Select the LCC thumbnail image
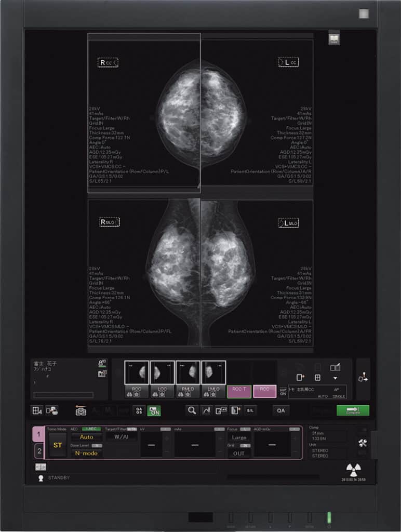 pyautogui.click(x=162, y=372)
